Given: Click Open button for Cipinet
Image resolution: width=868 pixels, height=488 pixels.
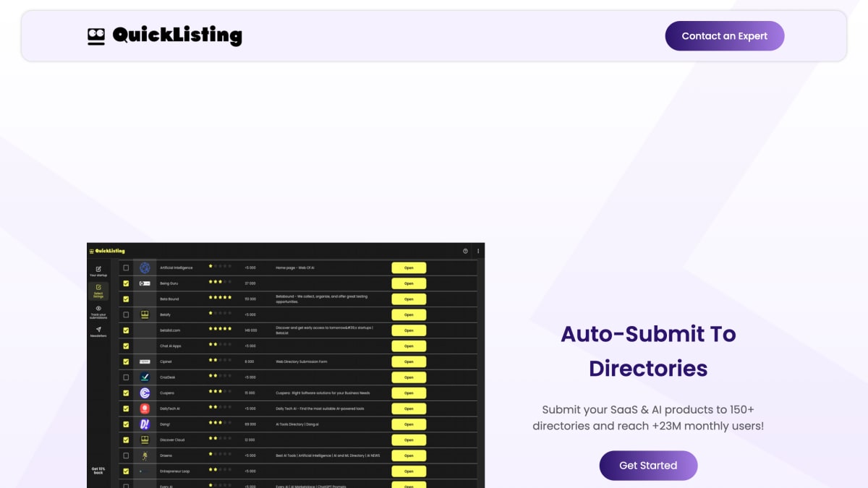Looking at the screenshot, I should pyautogui.click(x=409, y=361).
